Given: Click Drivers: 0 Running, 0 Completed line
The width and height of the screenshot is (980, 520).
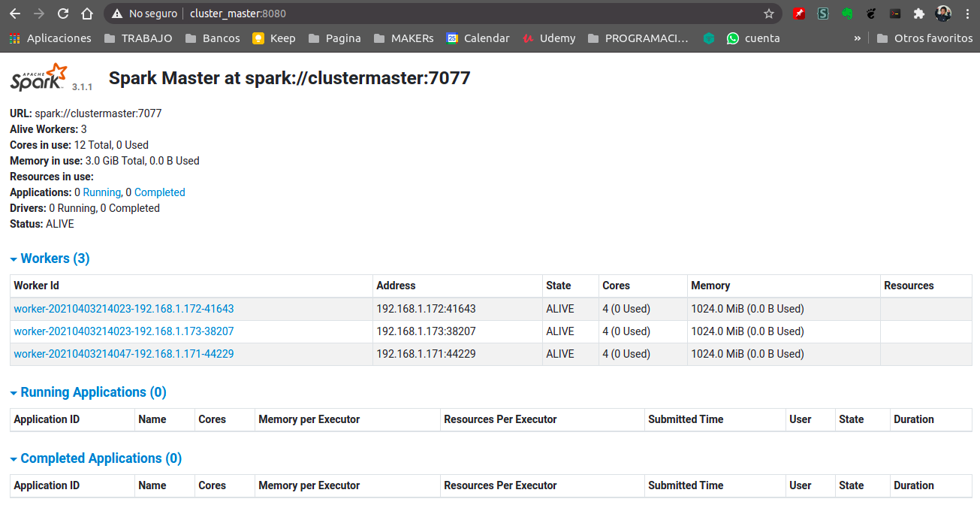Looking at the screenshot, I should (x=85, y=208).
